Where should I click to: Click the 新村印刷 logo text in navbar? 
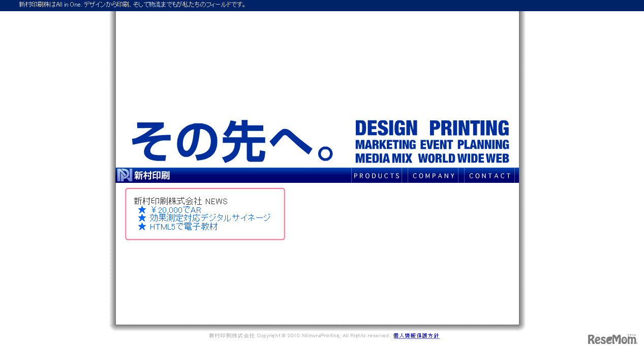tap(152, 176)
